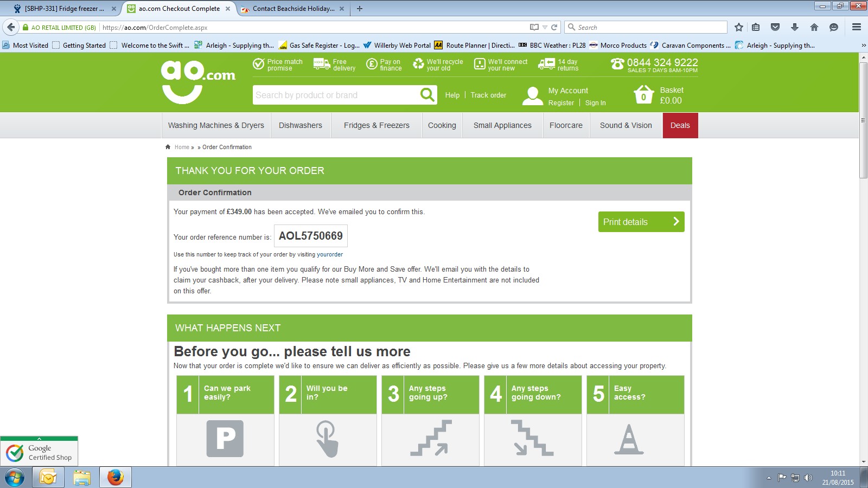The image size is (868, 488).
Task: Open the address bar history dropdown arrow
Action: (545, 27)
